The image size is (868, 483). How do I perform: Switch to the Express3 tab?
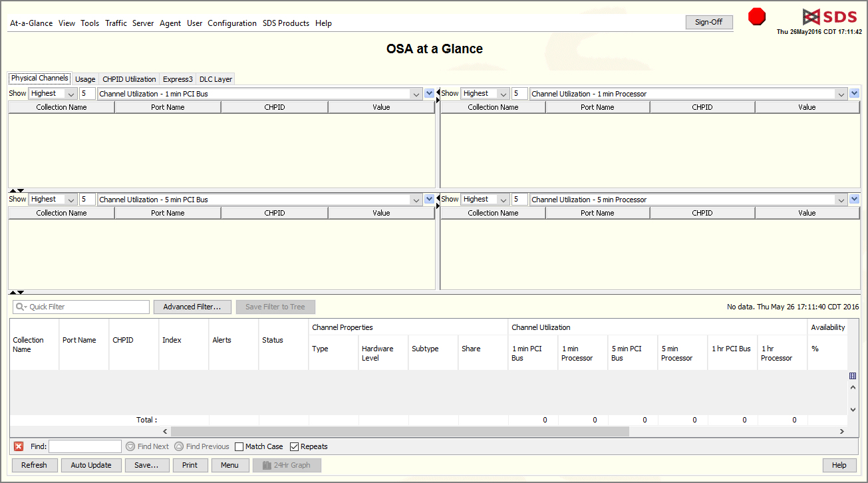pos(178,79)
